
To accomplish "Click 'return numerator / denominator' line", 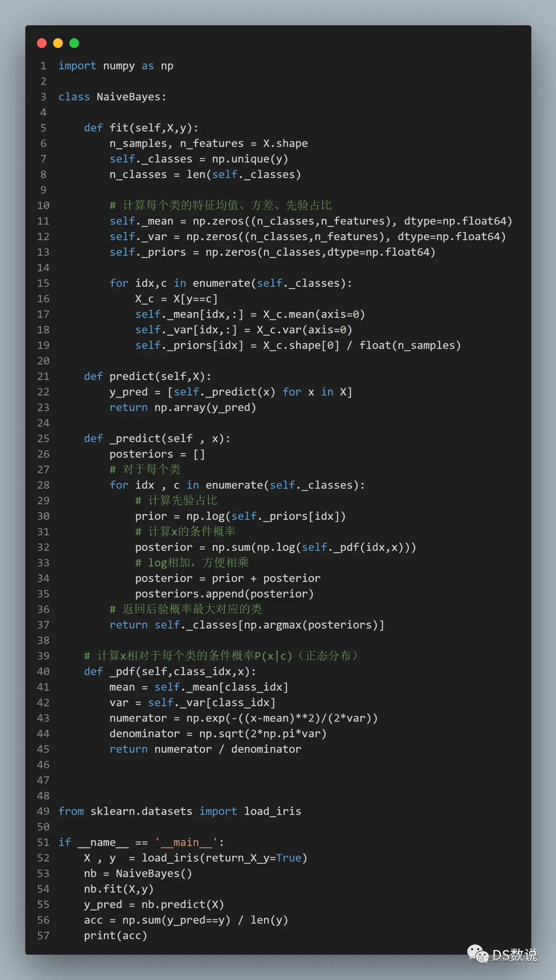I will coord(205,749).
